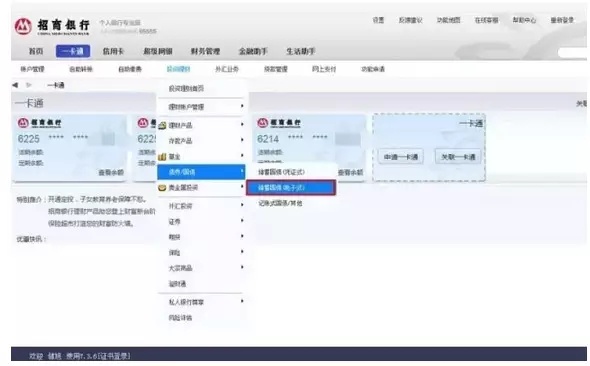
Task: Open the 设置 link in the header
Action: coord(378,20)
